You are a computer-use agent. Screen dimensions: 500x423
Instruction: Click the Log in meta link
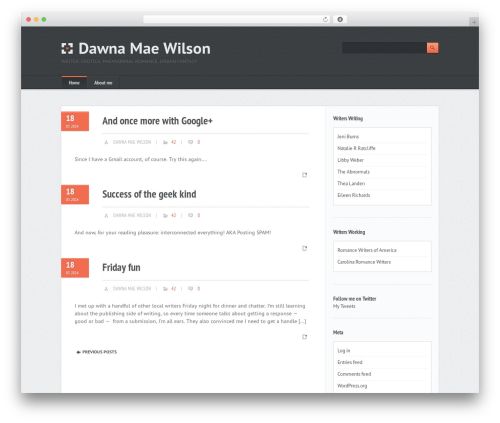(344, 351)
